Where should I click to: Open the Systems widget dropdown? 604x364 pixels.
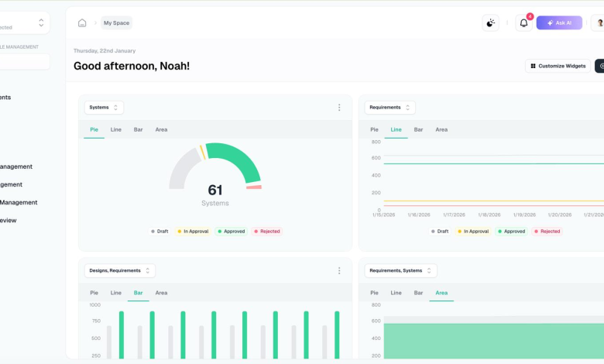[x=104, y=108]
